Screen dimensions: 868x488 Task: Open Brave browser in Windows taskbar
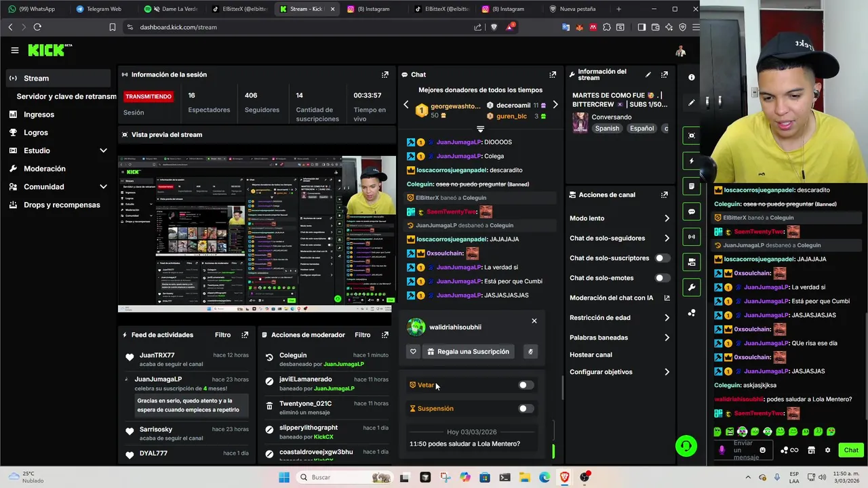[564, 477]
